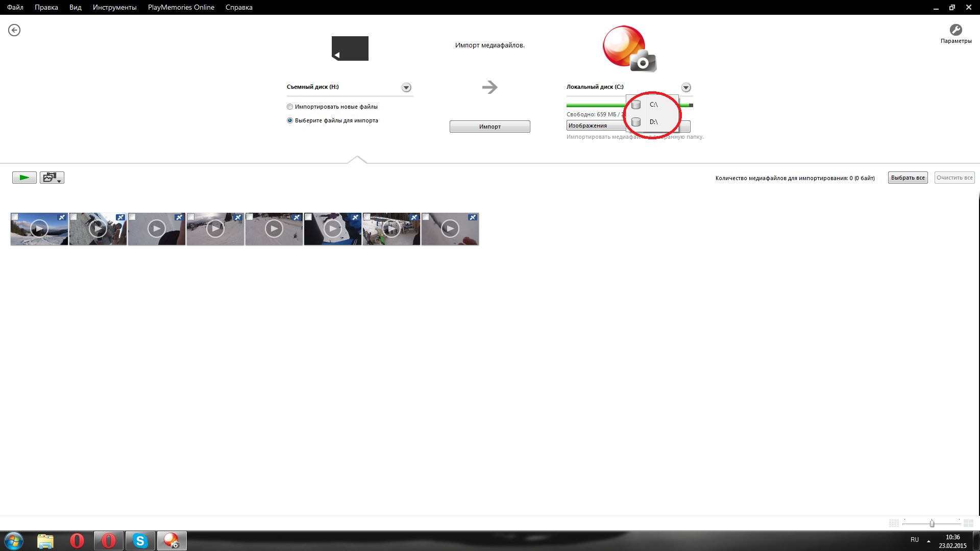Open Parameters wrench icon
This screenshot has height=551, width=980.
pos(955,30)
